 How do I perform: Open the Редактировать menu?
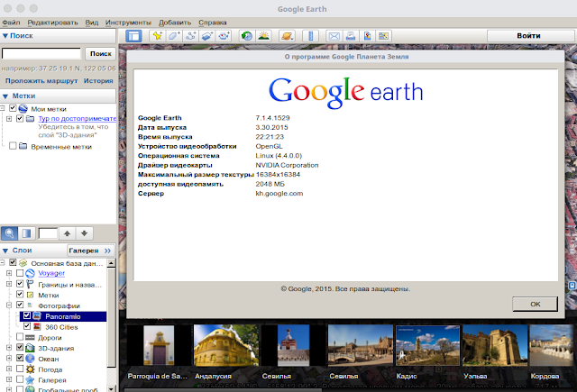[x=52, y=23]
